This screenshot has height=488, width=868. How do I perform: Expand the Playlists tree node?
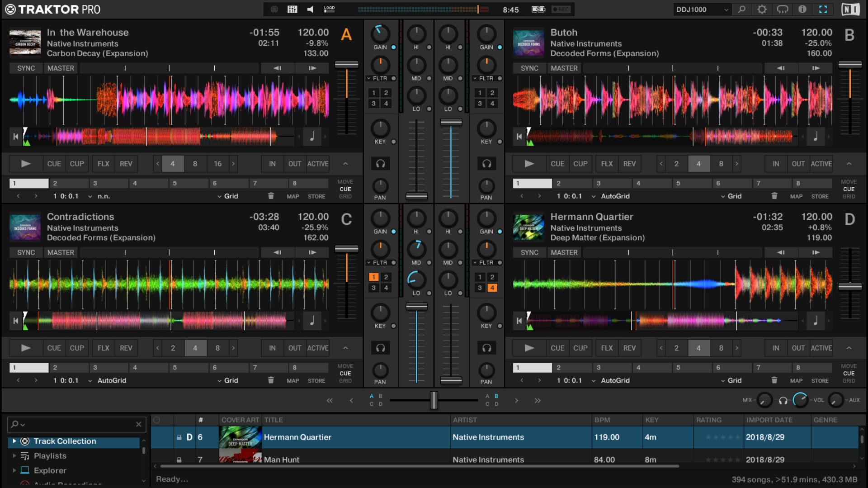click(x=14, y=456)
